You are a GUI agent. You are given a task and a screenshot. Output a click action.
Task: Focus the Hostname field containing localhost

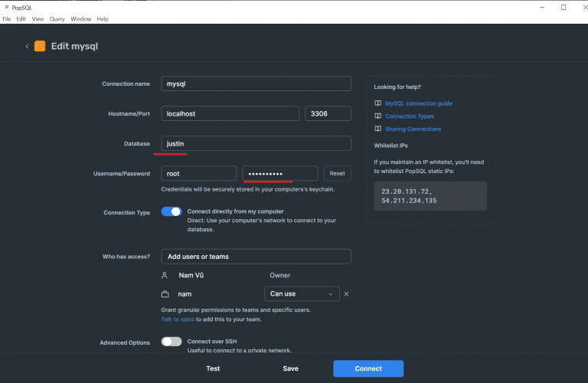tap(230, 113)
